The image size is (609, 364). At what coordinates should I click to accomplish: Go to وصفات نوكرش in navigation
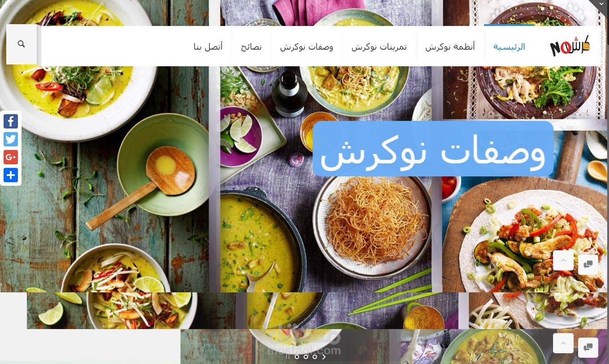(x=307, y=47)
